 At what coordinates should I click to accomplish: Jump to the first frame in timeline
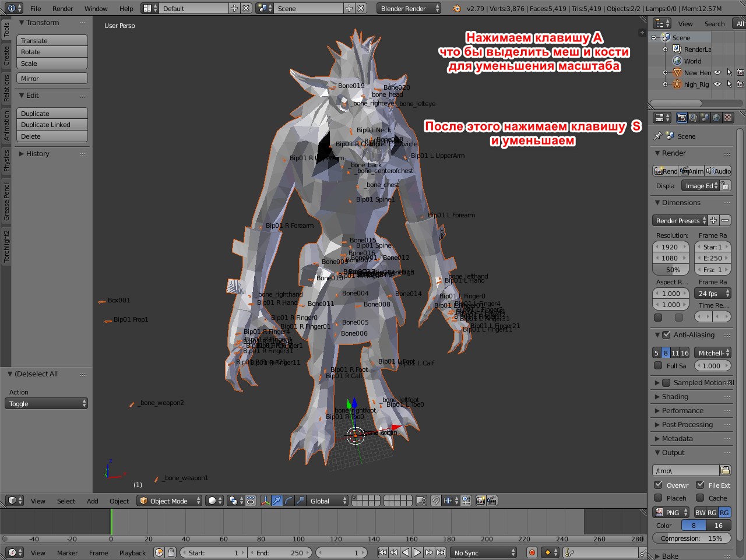click(x=382, y=552)
